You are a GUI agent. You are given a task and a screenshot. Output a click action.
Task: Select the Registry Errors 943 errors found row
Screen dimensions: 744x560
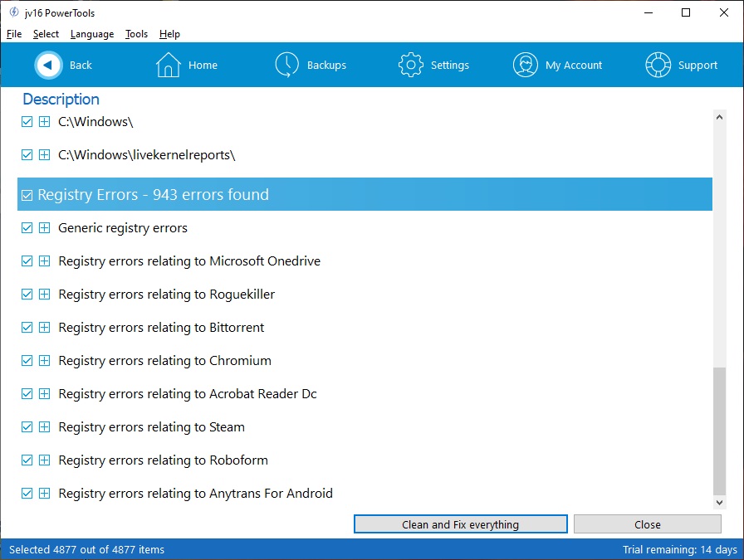365,194
